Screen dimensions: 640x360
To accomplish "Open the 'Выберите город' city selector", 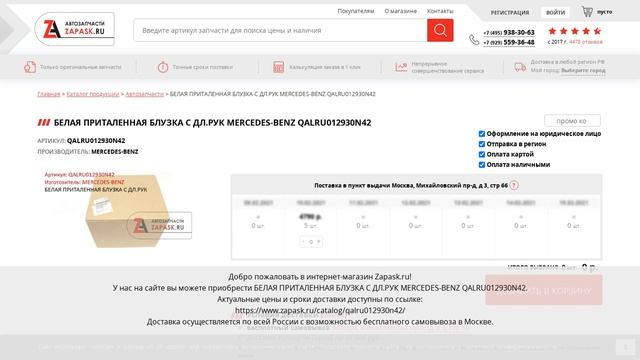I will click(x=583, y=71).
